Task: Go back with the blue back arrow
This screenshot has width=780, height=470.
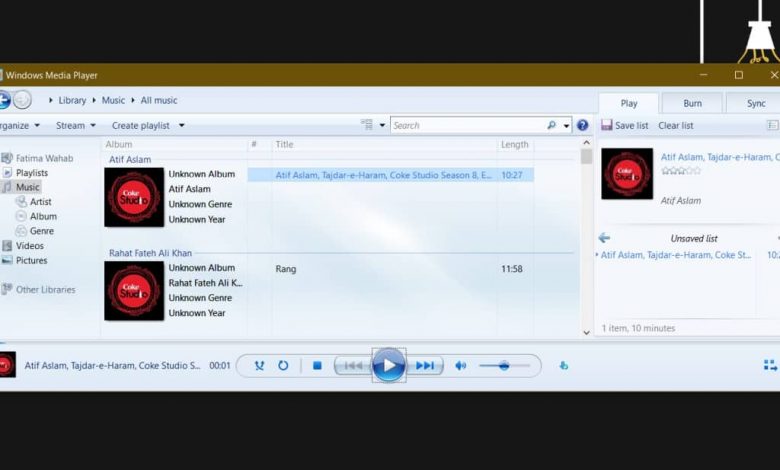Action: 4,100
